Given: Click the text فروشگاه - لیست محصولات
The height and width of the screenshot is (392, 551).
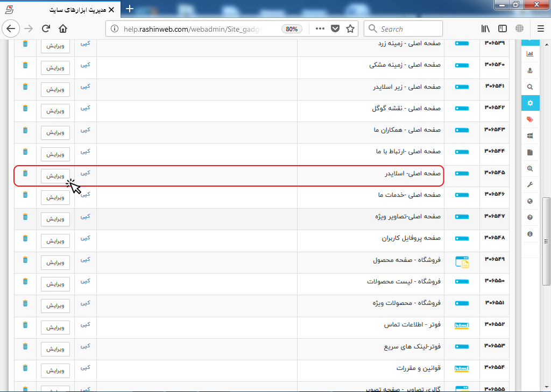Looking at the screenshot, I should pos(404,282).
